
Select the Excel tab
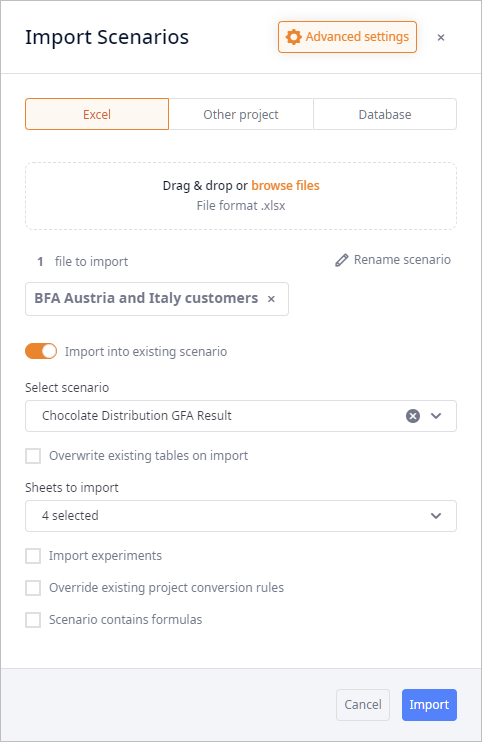coord(97,114)
